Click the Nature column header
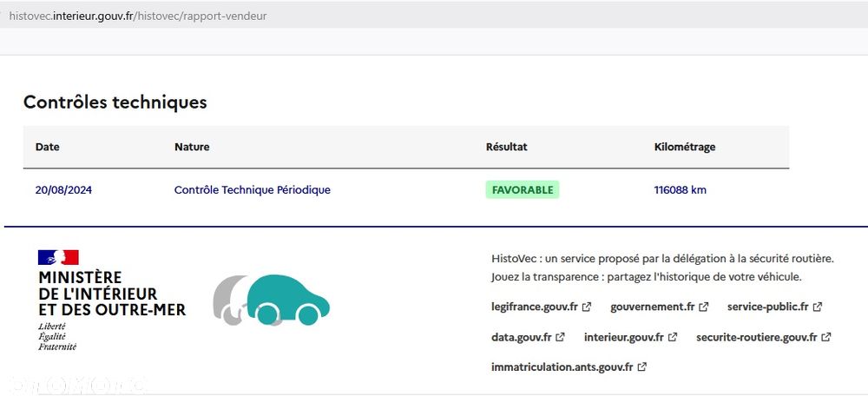Viewport: 868px width, 403px height. (192, 148)
